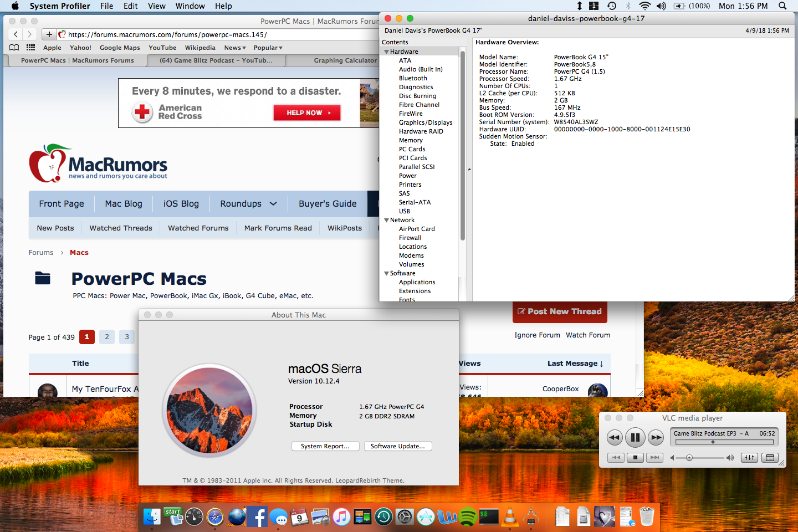Viewport: 798px width, 532px height.
Task: Click VLC cone icon in Dock
Action: 510,517
